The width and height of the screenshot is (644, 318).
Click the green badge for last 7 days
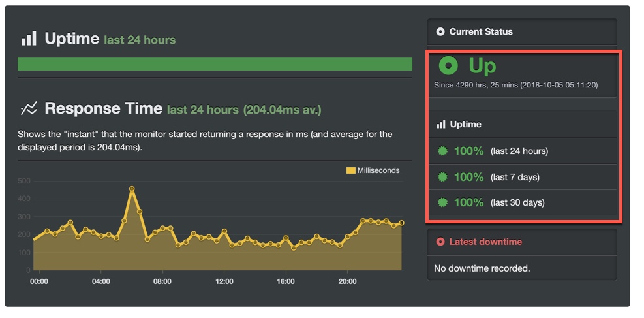pos(442,177)
